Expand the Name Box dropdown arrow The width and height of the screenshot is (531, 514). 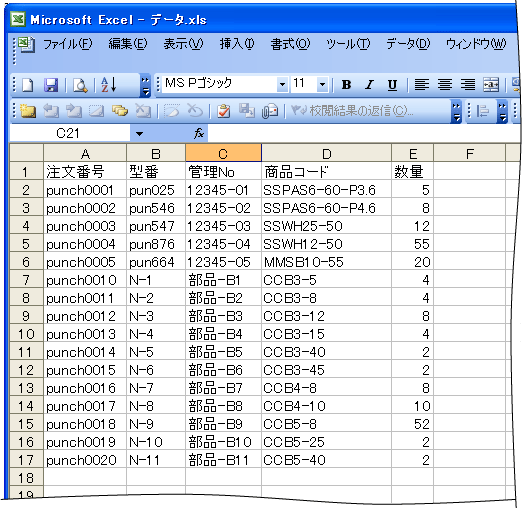coord(139,133)
